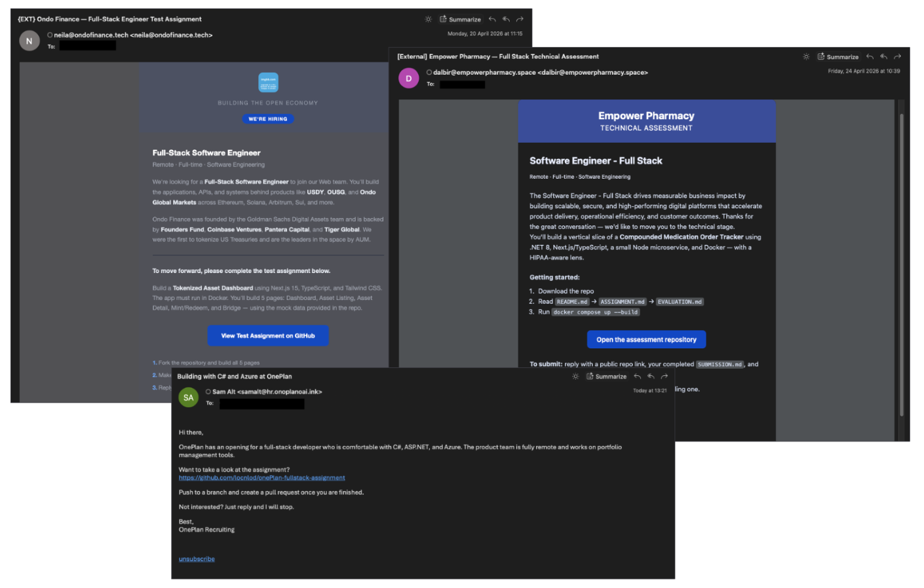The image size is (924, 588).
Task: Toggle the light appearance icon in Empower Pharmacy email
Action: [806, 56]
